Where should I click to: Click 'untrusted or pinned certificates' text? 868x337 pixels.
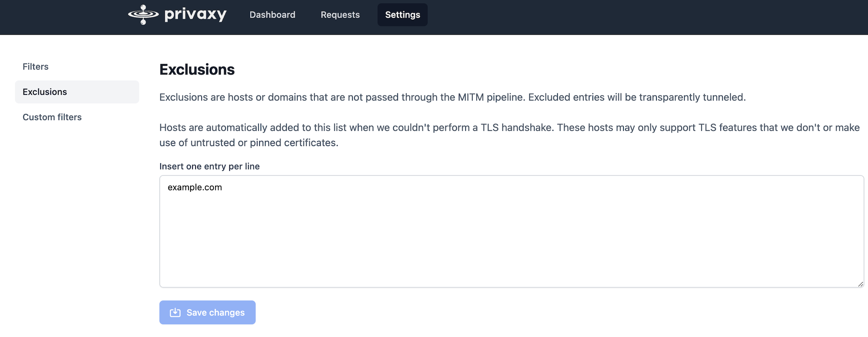(x=264, y=143)
